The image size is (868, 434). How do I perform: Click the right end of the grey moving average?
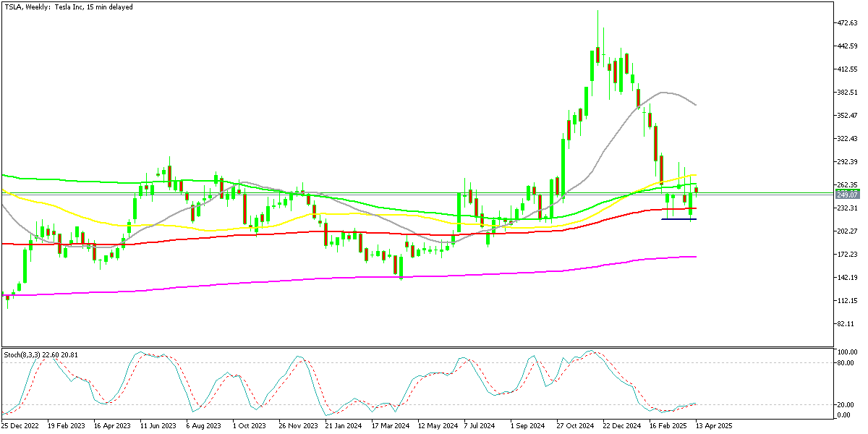pyautogui.click(x=695, y=105)
